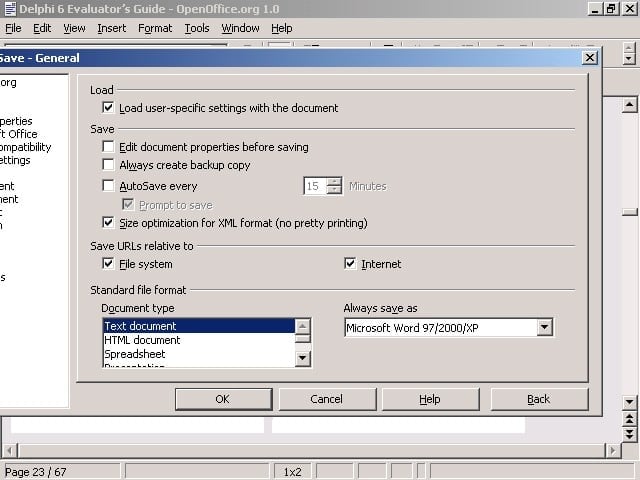640x480 pixels.
Task: Click the Page 23 / 67 status field
Action: click(62, 472)
